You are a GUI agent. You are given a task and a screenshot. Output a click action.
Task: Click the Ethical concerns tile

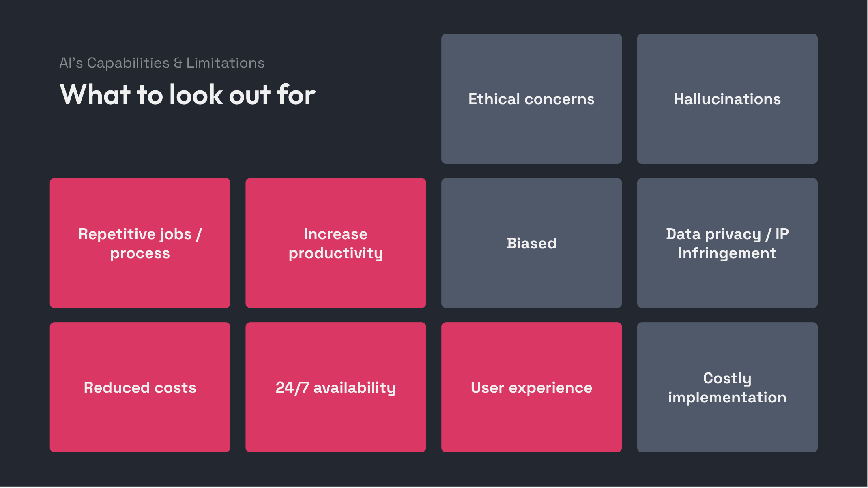coord(531,99)
